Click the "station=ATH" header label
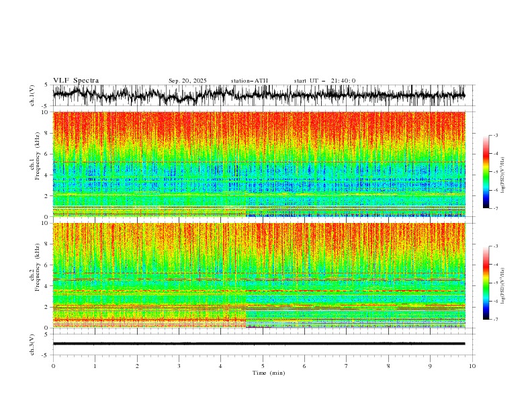This screenshot has width=532, height=411. click(x=249, y=81)
